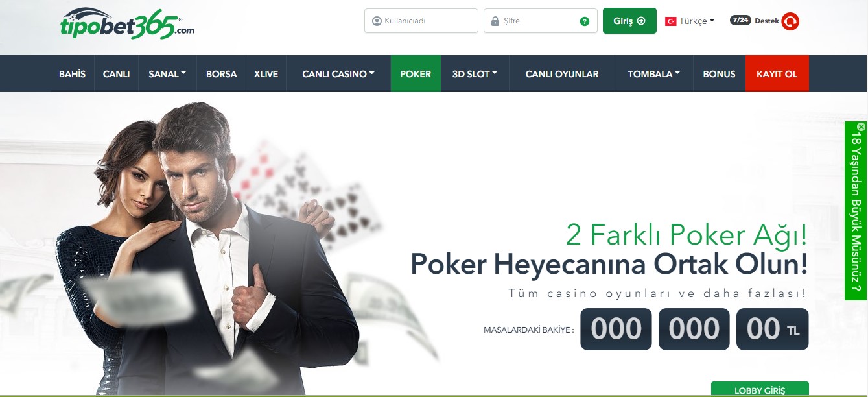Go to the BAHİS menu item
The image size is (868, 397).
click(72, 74)
